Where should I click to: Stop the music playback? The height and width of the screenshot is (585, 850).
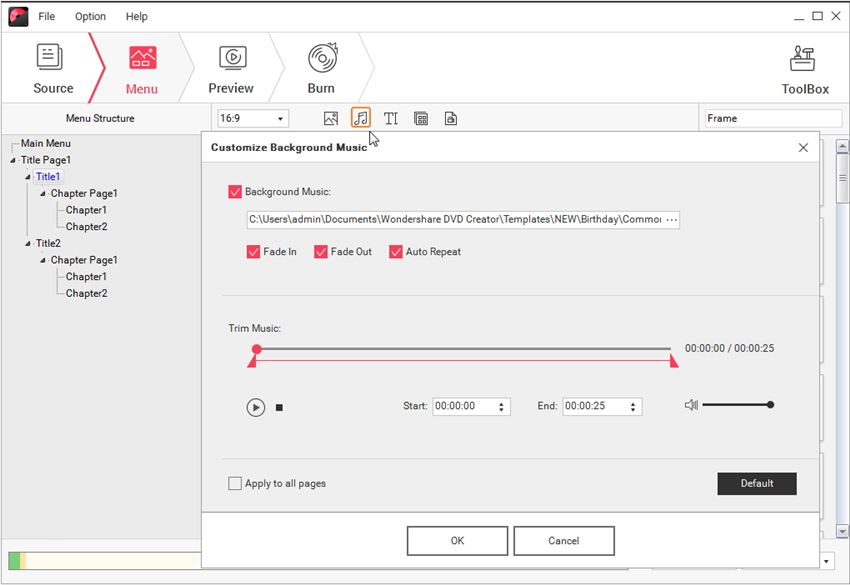click(280, 408)
